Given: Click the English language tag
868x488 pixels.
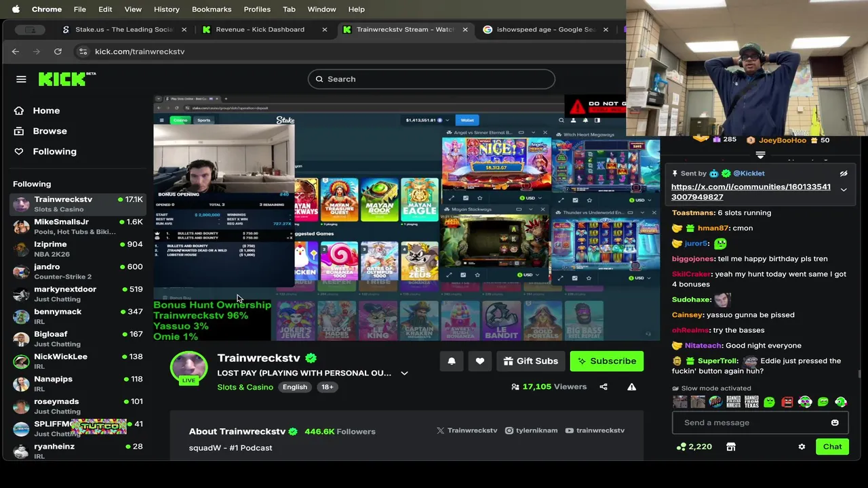Looking at the screenshot, I should pyautogui.click(x=295, y=387).
